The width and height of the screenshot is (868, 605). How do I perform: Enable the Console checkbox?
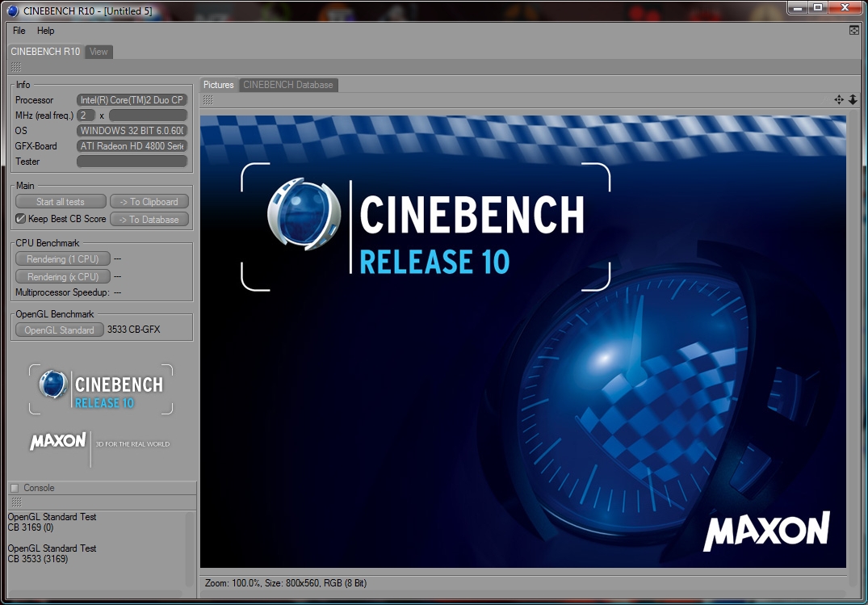pos(15,488)
